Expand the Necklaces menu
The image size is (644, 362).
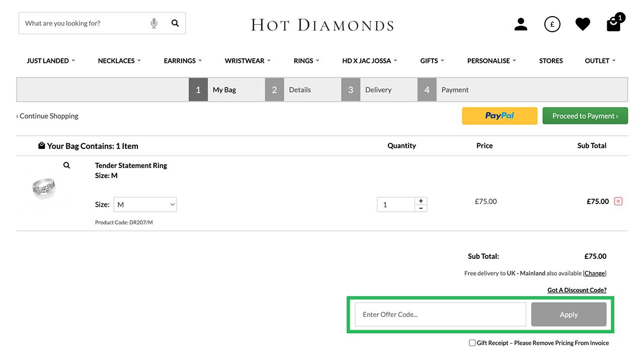[119, 60]
